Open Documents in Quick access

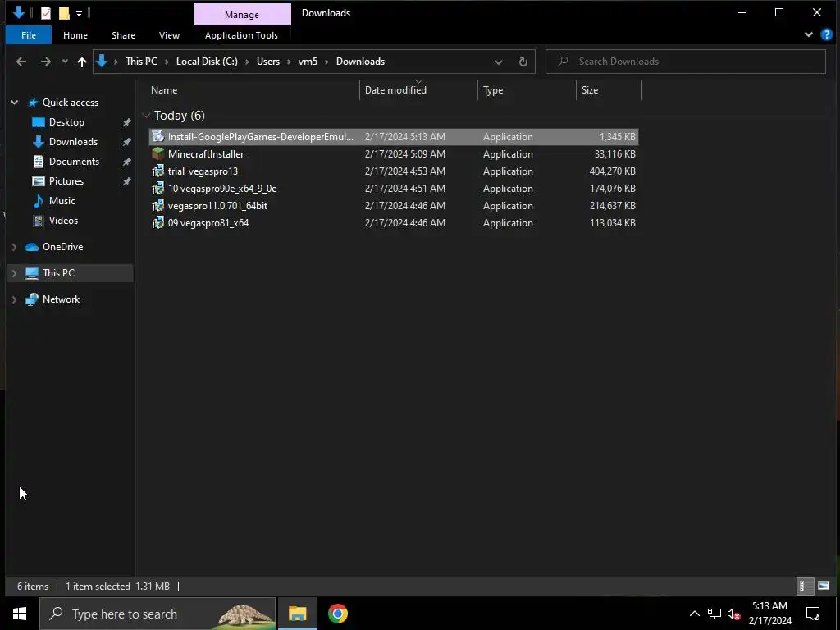point(74,162)
